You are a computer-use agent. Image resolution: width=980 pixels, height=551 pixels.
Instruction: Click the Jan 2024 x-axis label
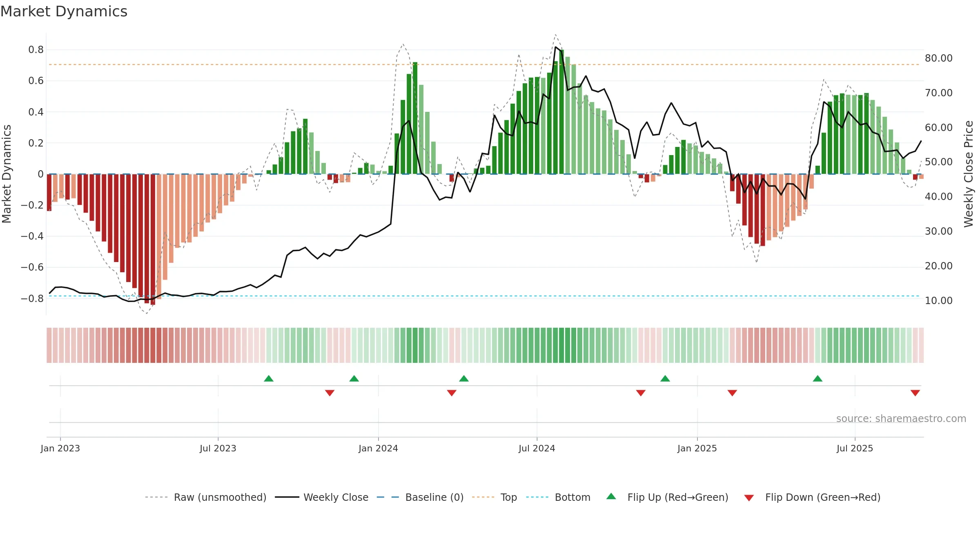(x=379, y=448)
